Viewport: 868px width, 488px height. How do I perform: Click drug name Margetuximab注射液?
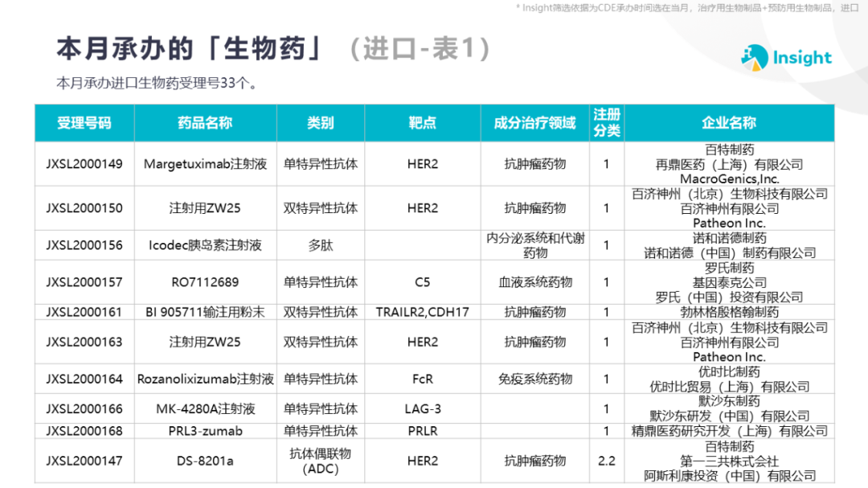tap(206, 164)
